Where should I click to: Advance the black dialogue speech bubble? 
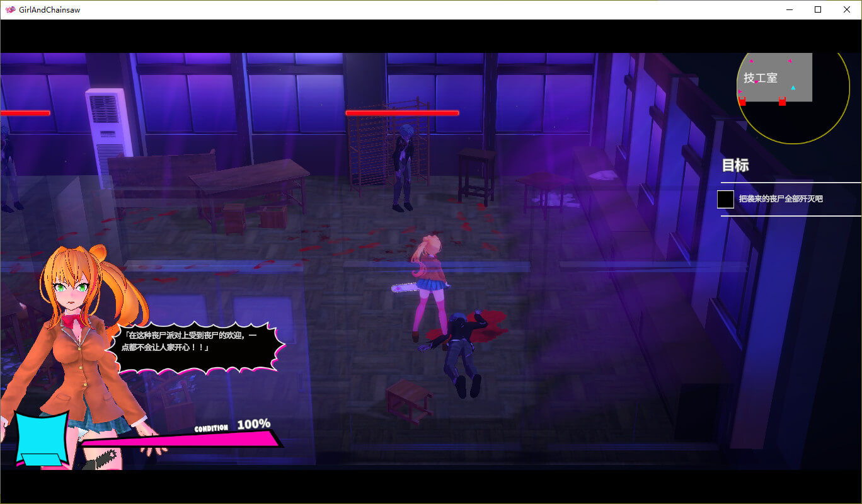(x=198, y=346)
